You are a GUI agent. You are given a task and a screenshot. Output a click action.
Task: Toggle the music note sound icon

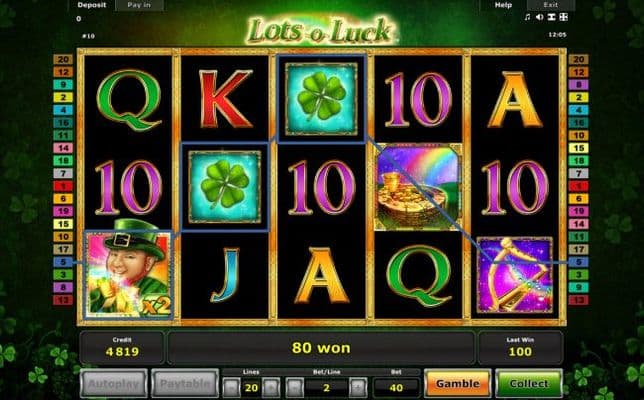(x=527, y=17)
